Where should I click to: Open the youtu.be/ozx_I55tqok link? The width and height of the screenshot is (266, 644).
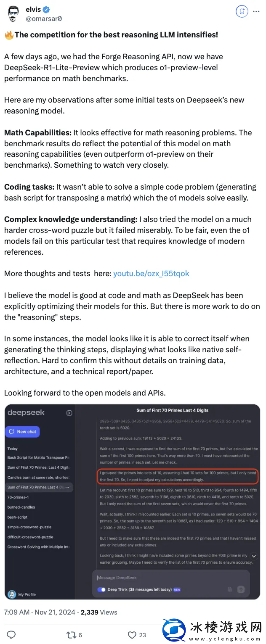(x=151, y=273)
